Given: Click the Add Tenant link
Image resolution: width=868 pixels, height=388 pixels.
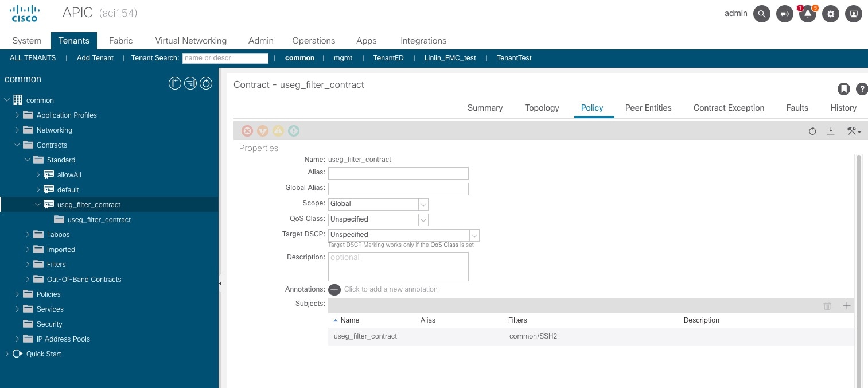Looking at the screenshot, I should pyautogui.click(x=95, y=58).
